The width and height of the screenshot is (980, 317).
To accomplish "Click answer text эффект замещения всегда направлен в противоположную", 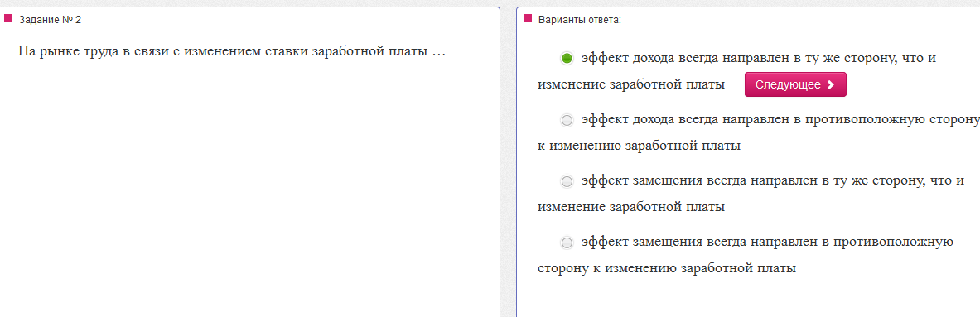I will pyautogui.click(x=767, y=243).
